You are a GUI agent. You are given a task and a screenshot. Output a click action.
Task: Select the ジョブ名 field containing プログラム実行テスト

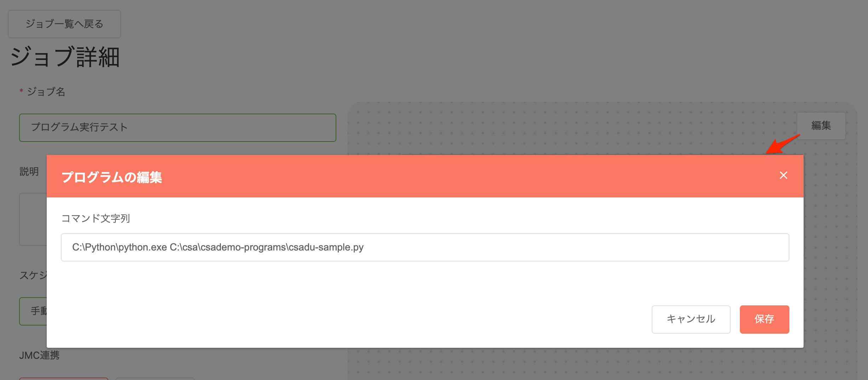(178, 127)
